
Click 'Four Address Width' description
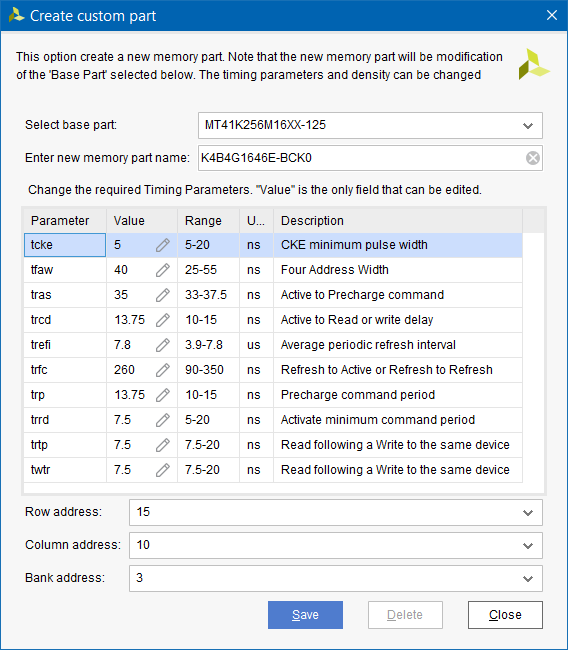pos(335,270)
